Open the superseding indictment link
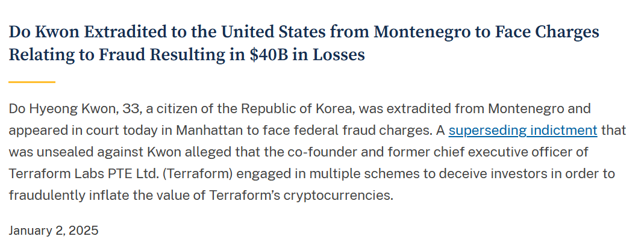This screenshot has width=644, height=248. [523, 131]
